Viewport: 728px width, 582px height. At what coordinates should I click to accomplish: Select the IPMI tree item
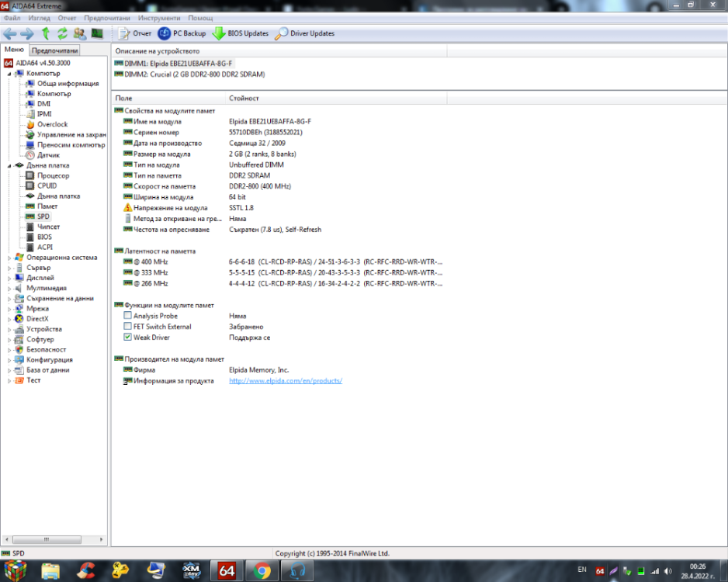pyautogui.click(x=44, y=114)
